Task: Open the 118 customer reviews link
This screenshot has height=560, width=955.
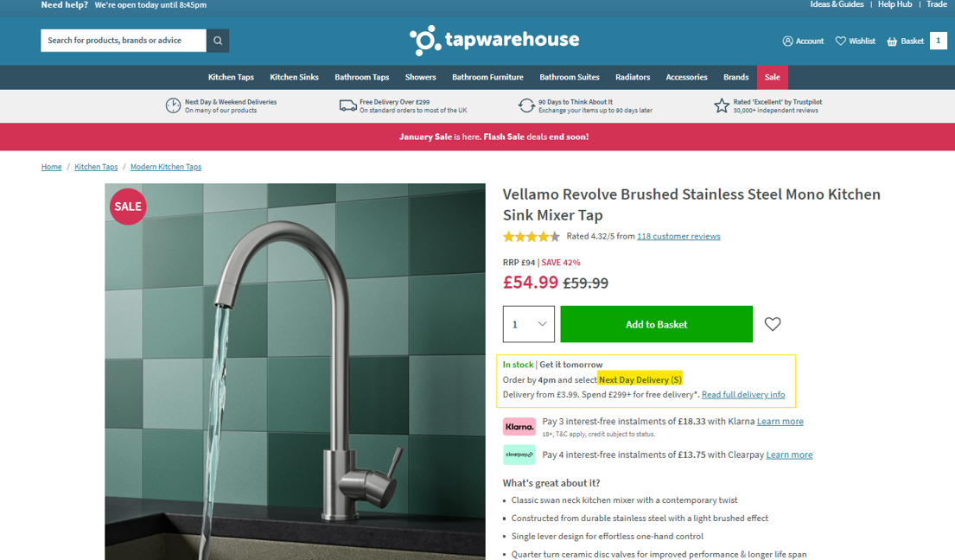Action: pos(678,236)
